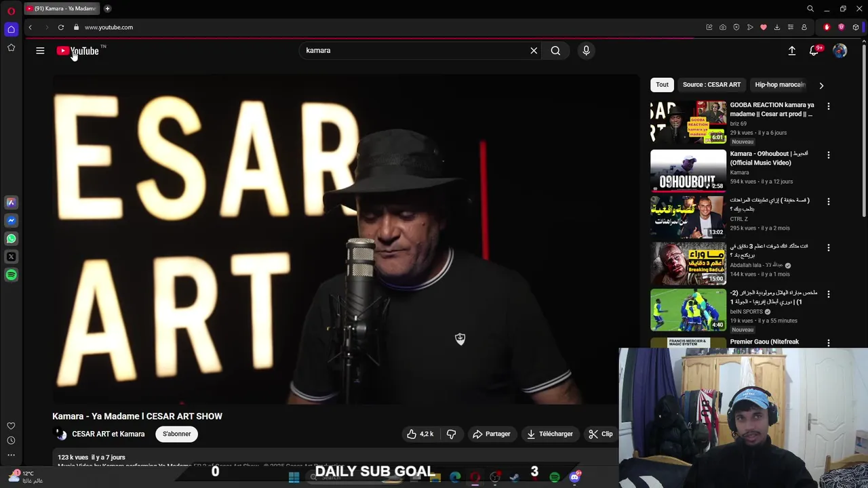Open Opera sidebar heart pinboards icon
The image size is (868, 488).
tap(11, 426)
